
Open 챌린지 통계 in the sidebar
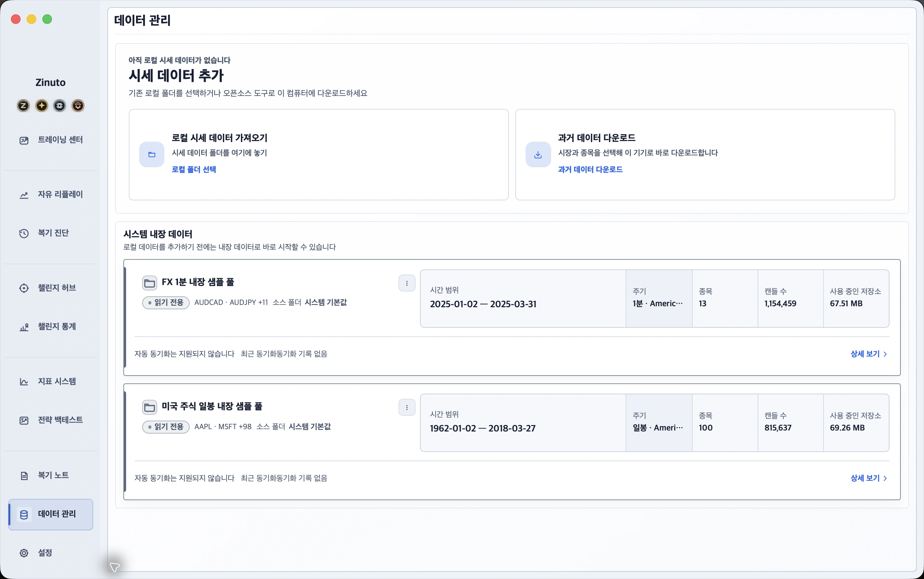(51, 327)
